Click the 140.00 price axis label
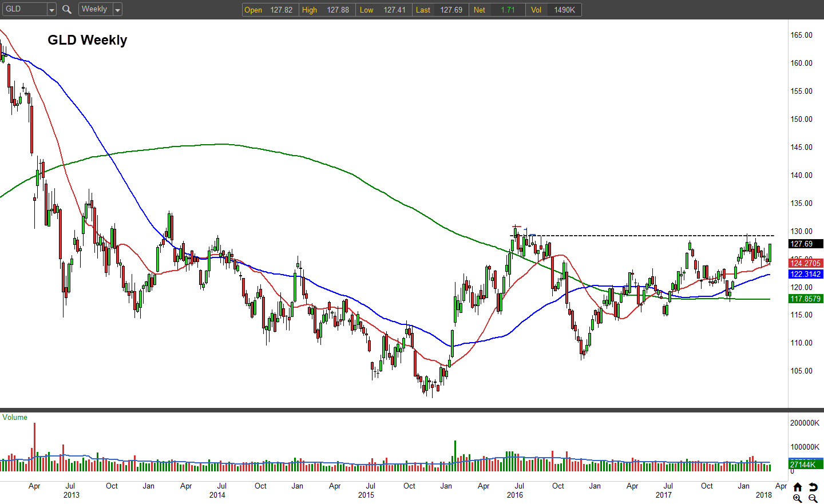The image size is (824, 504). [x=802, y=175]
